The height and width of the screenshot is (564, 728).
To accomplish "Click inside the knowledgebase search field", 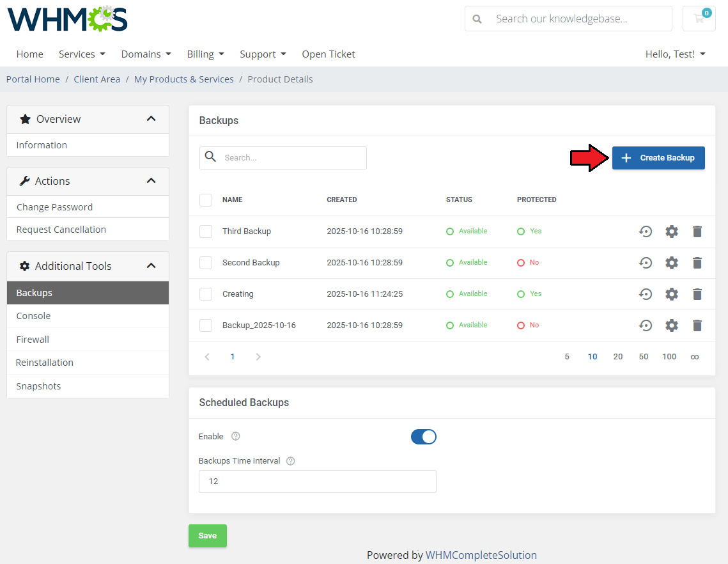I will point(575,19).
